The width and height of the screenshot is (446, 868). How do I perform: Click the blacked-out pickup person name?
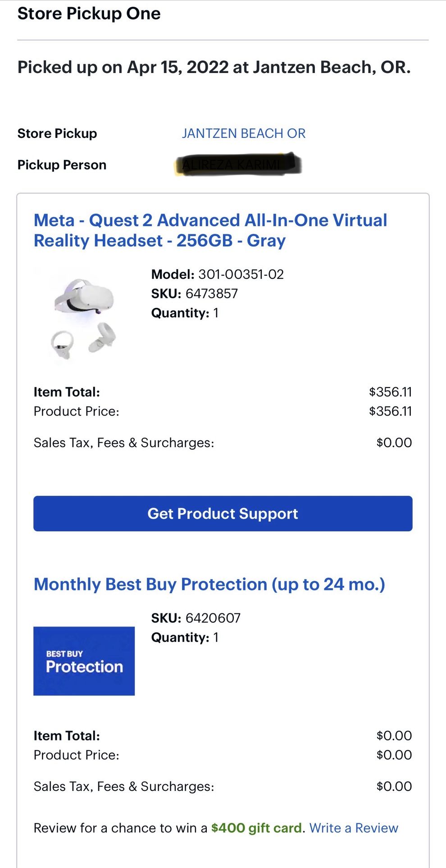click(x=237, y=165)
